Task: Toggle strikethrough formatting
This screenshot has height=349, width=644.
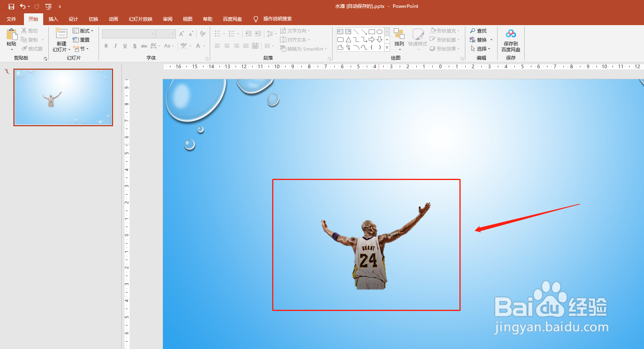Action: pos(144,46)
